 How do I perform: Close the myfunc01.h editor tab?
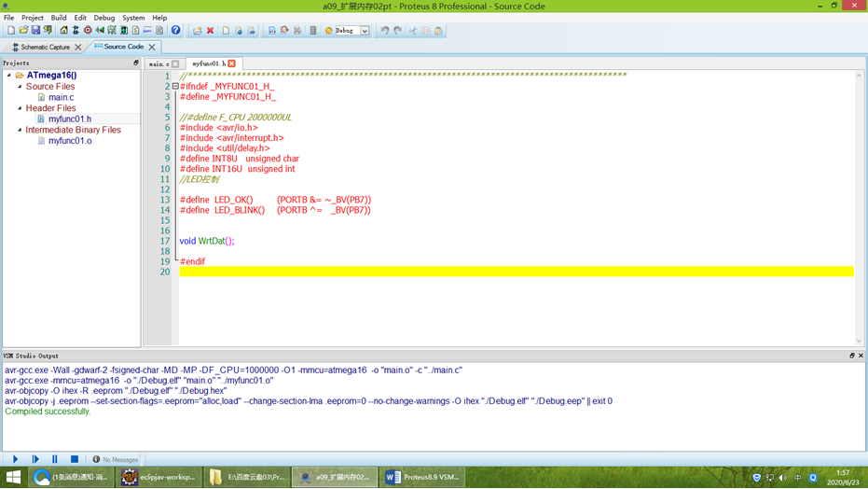point(232,64)
